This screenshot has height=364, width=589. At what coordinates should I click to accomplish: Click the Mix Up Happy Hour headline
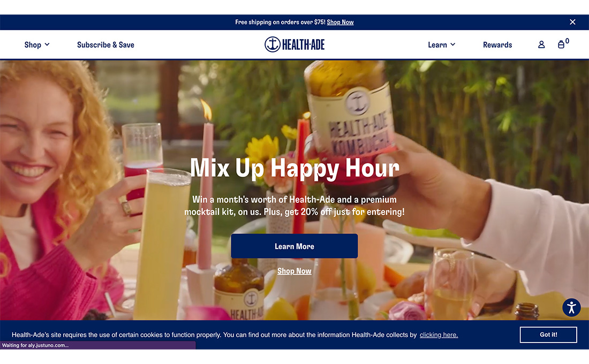click(294, 168)
